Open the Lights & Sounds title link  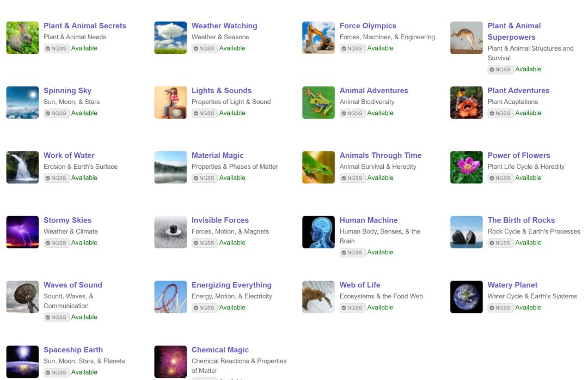(222, 91)
